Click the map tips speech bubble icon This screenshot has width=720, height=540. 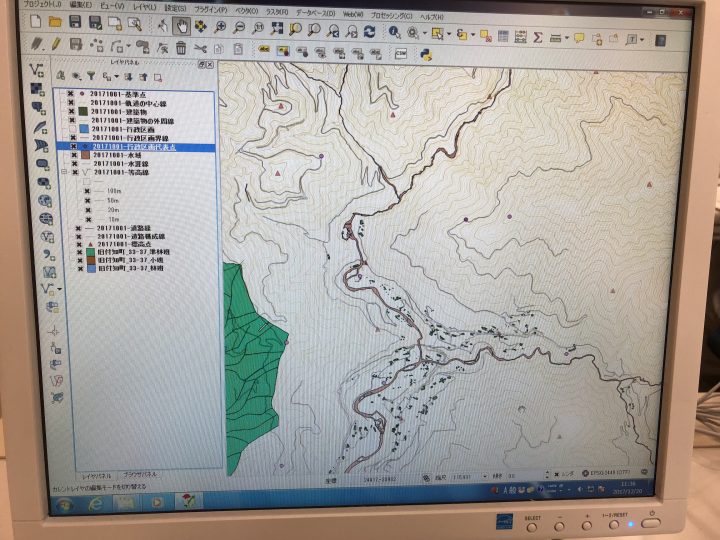pyautogui.click(x=579, y=38)
